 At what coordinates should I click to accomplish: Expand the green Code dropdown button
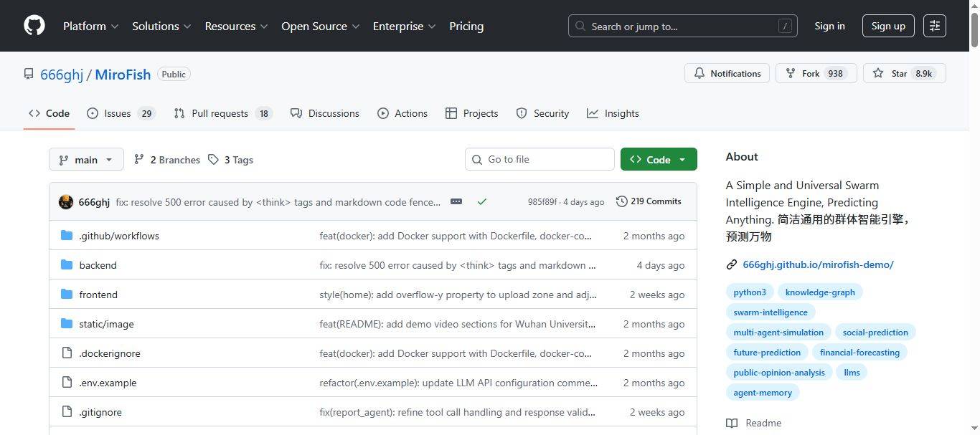tap(658, 160)
